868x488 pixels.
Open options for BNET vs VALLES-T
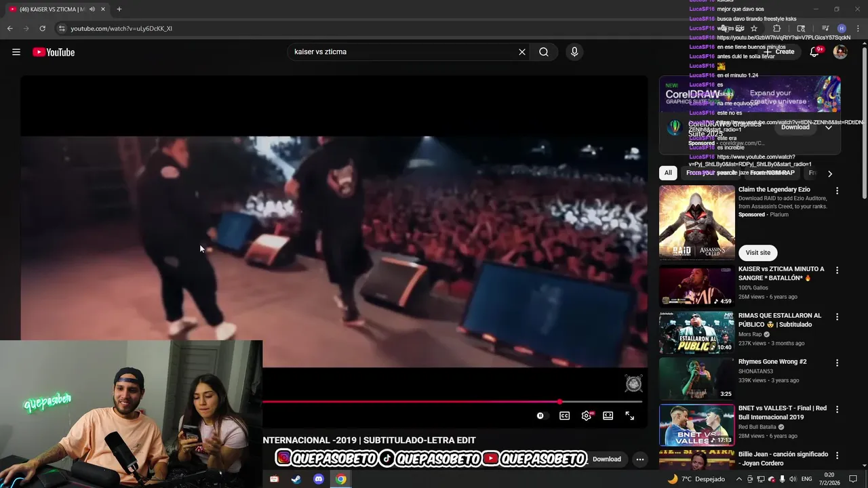coord(837,409)
